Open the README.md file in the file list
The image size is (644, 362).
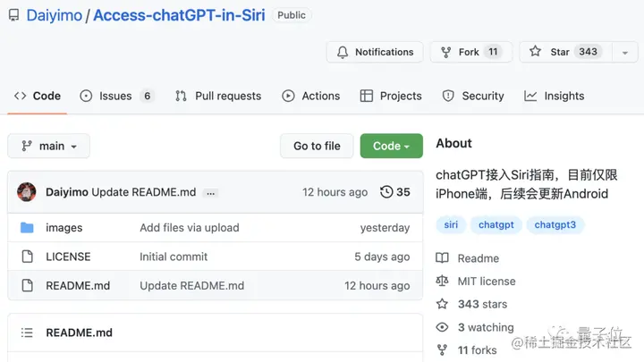[x=78, y=286]
